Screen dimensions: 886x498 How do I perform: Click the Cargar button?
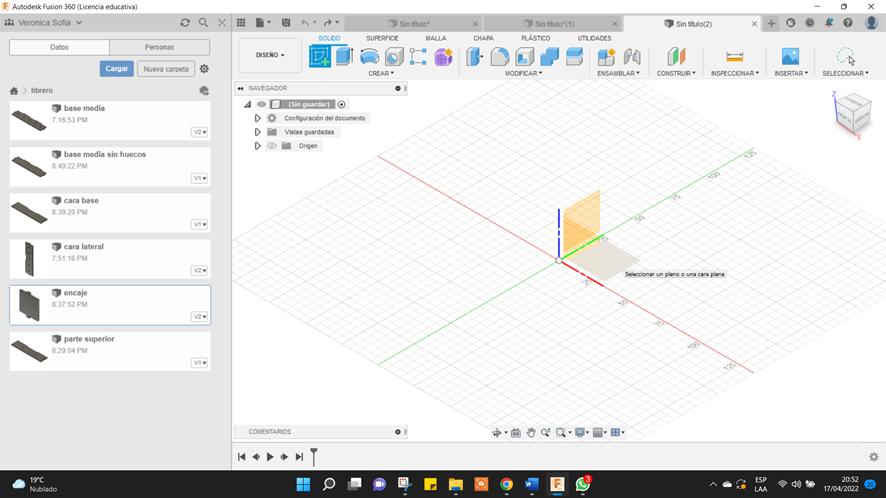[x=117, y=69]
